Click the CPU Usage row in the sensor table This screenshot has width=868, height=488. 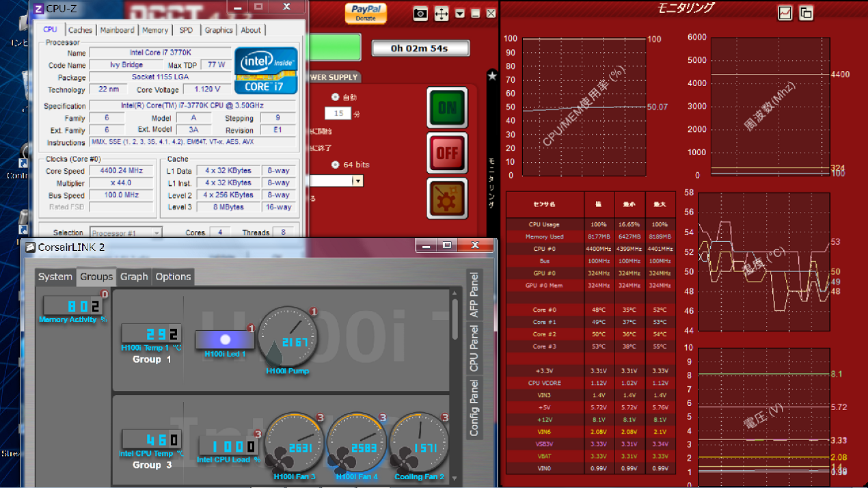[591, 224]
